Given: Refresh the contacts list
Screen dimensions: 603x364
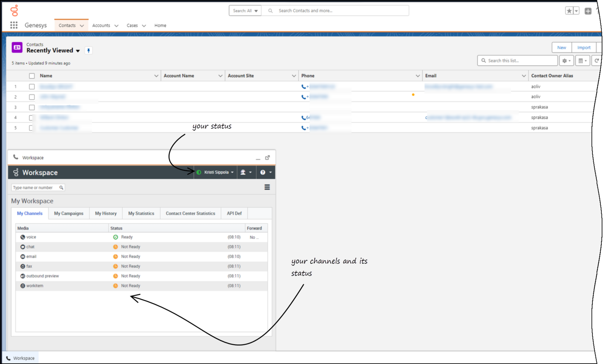Looking at the screenshot, I should point(597,61).
